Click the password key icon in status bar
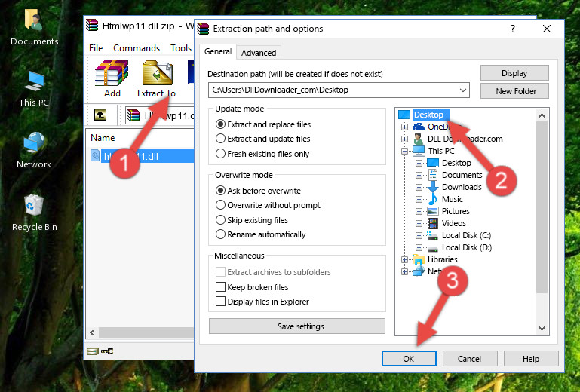The height and width of the screenshot is (392, 580). (x=107, y=351)
